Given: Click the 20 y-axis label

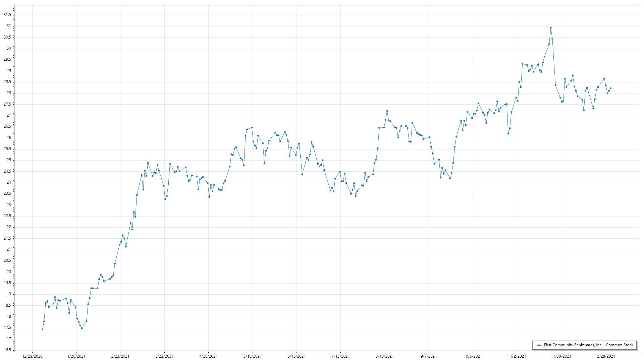Looking at the screenshot, I should (x=9, y=272).
